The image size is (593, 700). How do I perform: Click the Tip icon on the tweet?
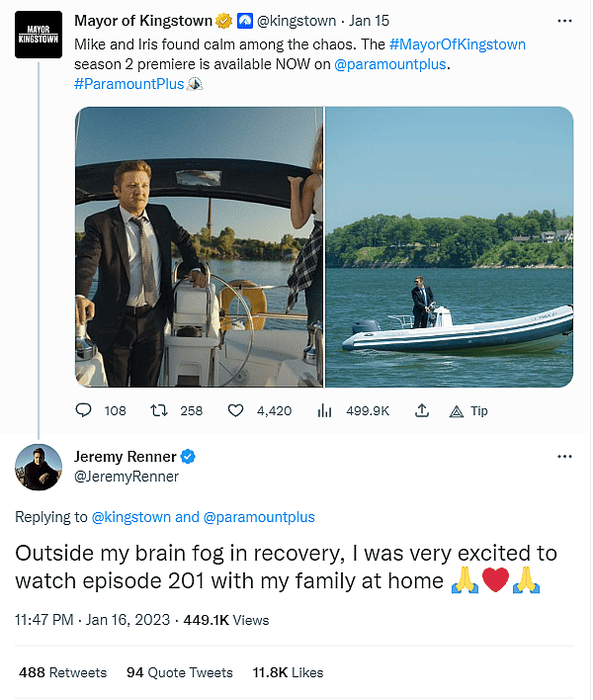coord(458,410)
